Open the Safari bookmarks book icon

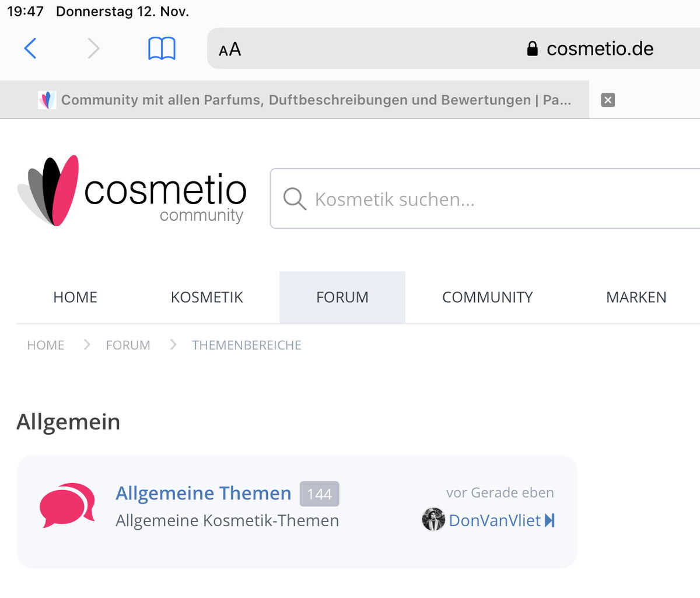pos(162,48)
